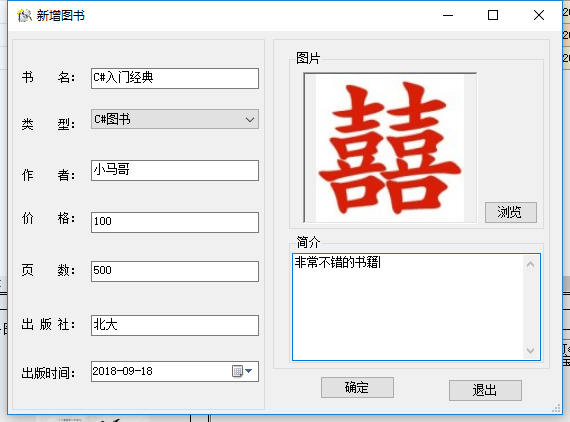Focus the 书名 text field
This screenshot has width=570, height=422.
click(x=175, y=78)
